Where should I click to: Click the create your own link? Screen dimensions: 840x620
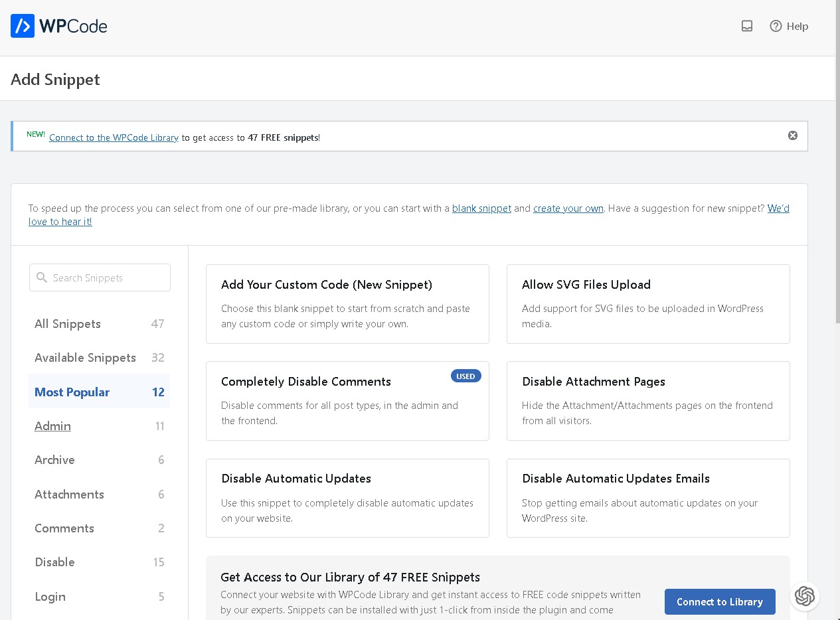(x=568, y=208)
